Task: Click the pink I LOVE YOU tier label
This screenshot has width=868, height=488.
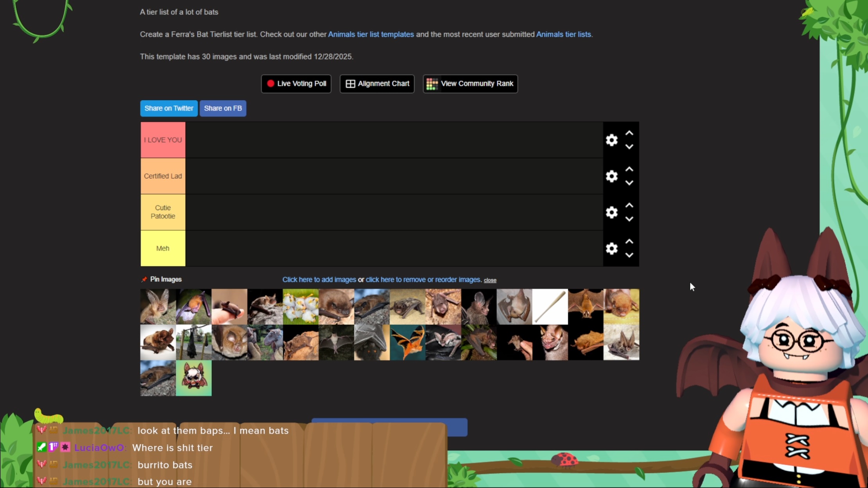Action: 163,140
